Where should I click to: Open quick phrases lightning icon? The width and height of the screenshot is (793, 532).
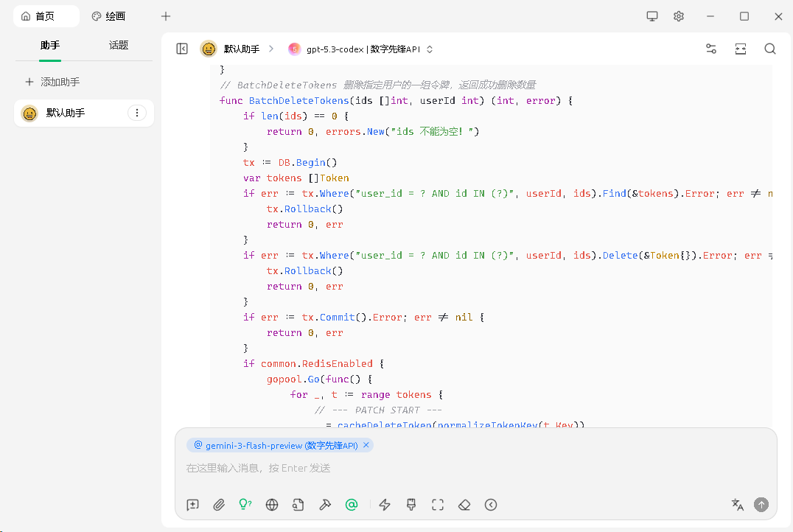(x=384, y=505)
